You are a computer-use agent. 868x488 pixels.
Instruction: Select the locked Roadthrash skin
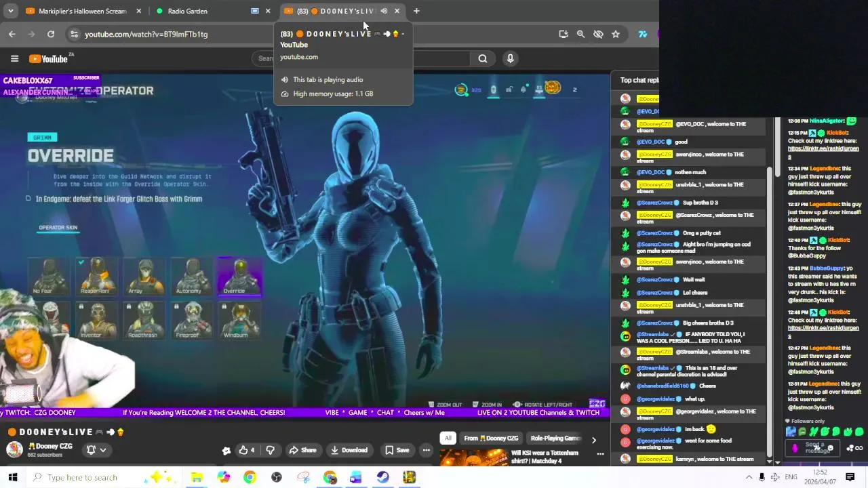point(144,321)
